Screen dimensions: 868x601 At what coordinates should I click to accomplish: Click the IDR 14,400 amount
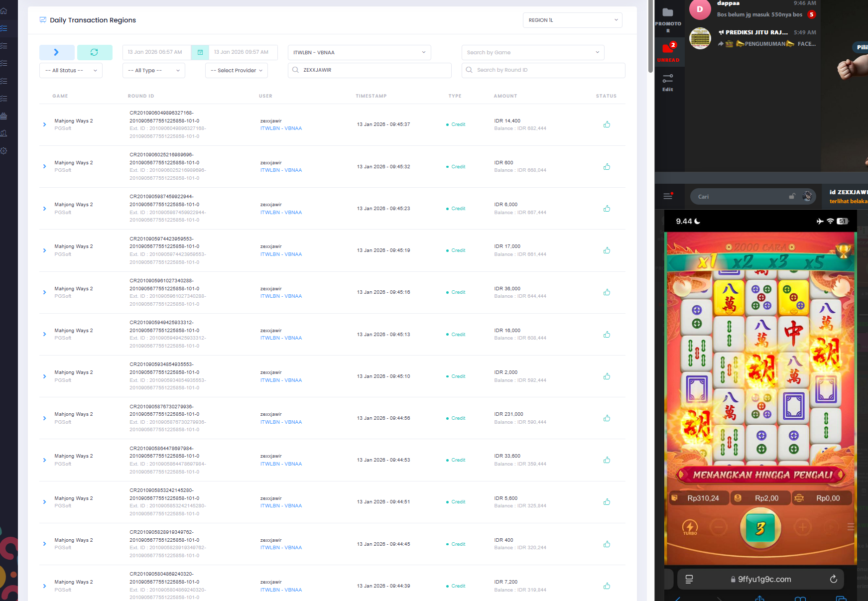[507, 121]
